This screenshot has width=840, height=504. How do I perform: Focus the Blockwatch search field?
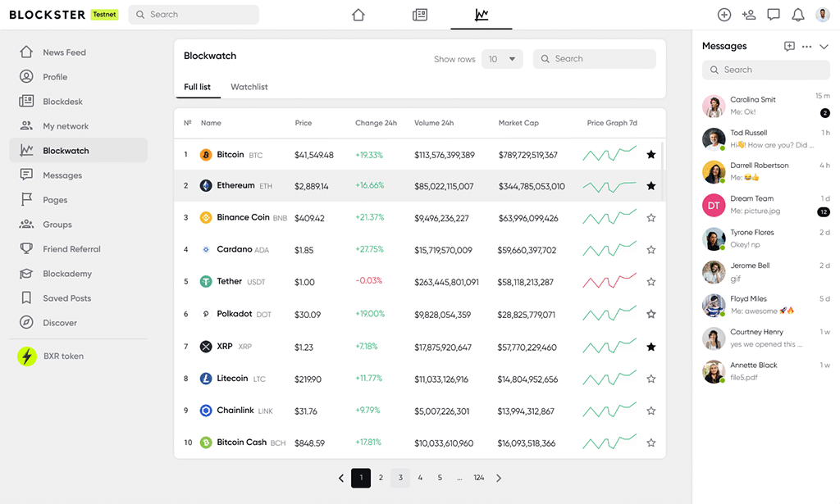click(x=594, y=59)
